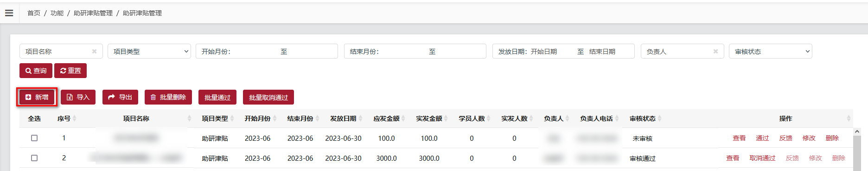Toggle the hamburger sidebar menu icon
This screenshot has width=868, height=171.
tap(9, 13)
